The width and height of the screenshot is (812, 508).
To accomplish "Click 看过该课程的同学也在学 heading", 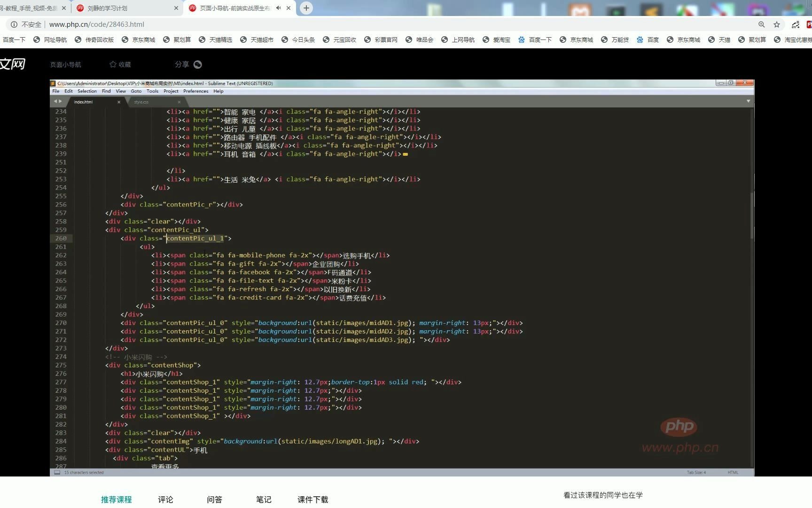I will (x=603, y=495).
